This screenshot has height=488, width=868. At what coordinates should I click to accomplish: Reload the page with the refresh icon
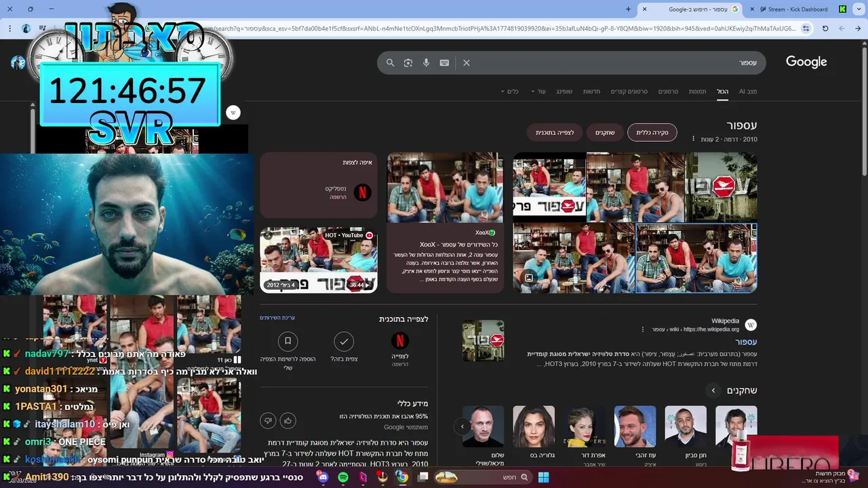click(825, 28)
